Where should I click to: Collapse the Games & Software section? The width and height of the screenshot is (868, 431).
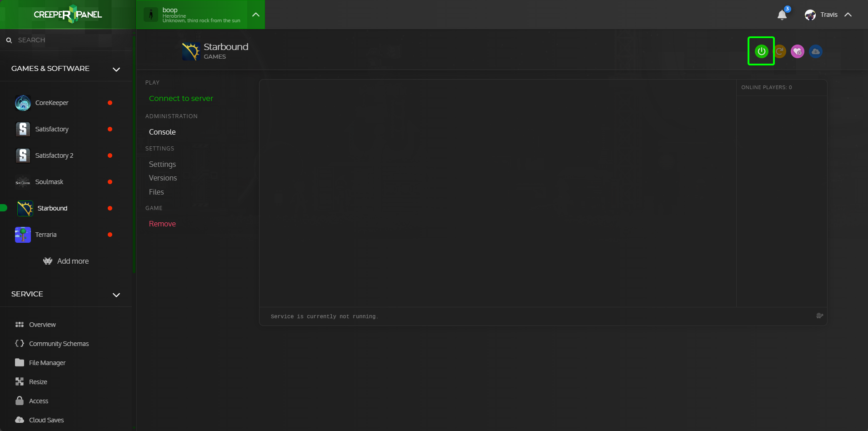(x=116, y=69)
